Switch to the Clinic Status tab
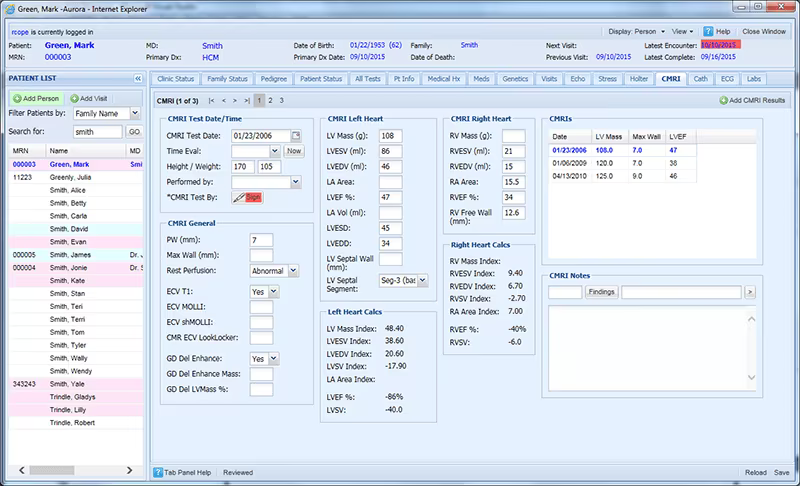The image size is (800, 486). (176, 79)
